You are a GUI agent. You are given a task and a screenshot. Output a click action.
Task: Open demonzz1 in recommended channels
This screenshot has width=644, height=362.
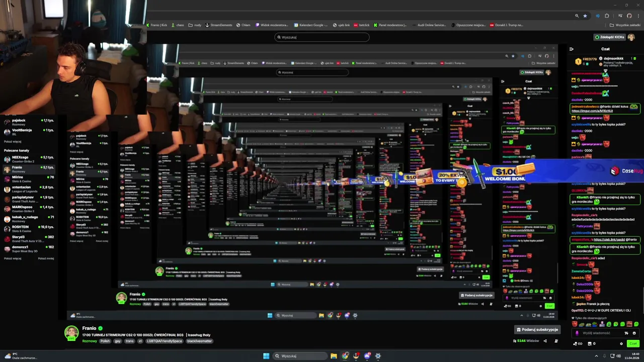coord(30,248)
